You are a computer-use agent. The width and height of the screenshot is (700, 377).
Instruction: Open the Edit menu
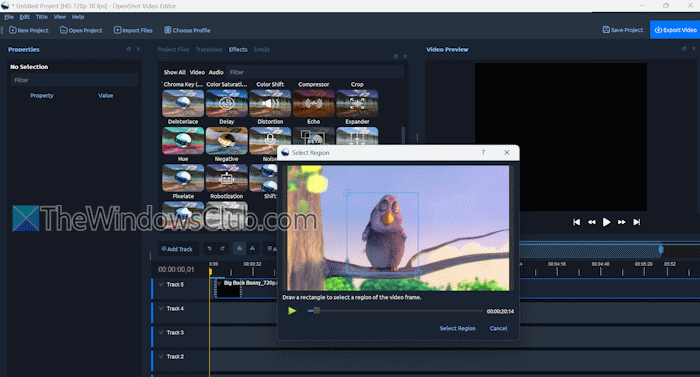25,17
